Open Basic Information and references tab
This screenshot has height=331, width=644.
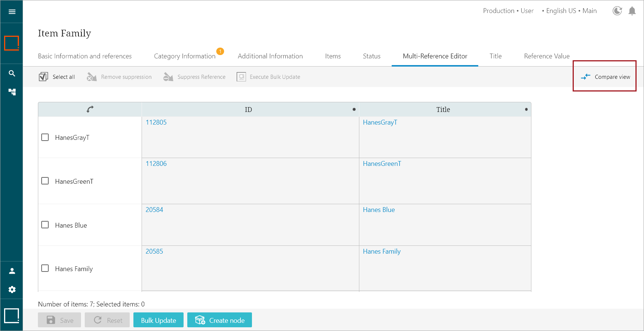85,56
